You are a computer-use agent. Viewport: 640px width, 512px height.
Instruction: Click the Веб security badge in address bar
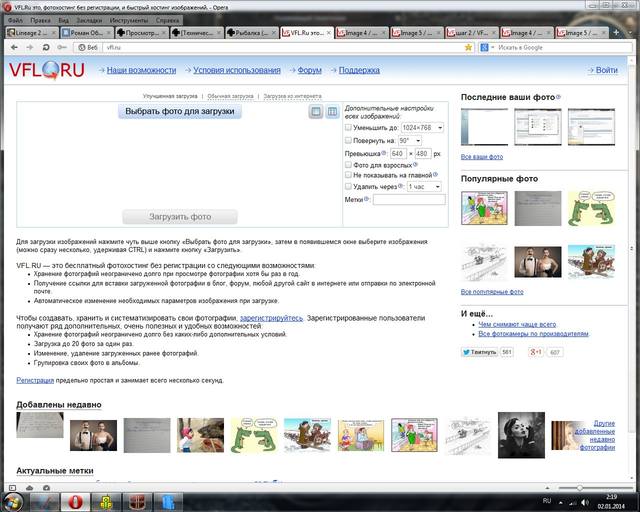click(88, 47)
